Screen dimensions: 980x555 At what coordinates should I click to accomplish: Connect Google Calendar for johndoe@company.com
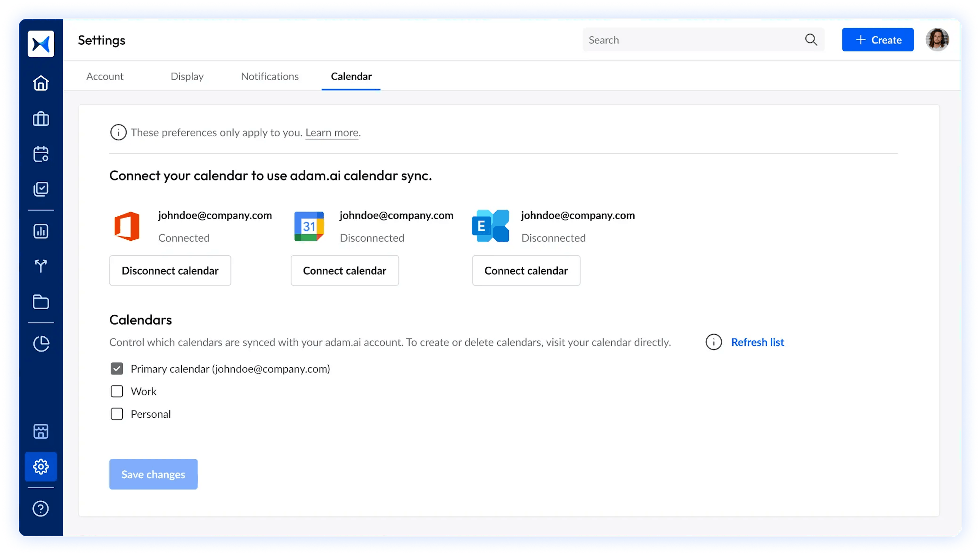pyautogui.click(x=345, y=270)
